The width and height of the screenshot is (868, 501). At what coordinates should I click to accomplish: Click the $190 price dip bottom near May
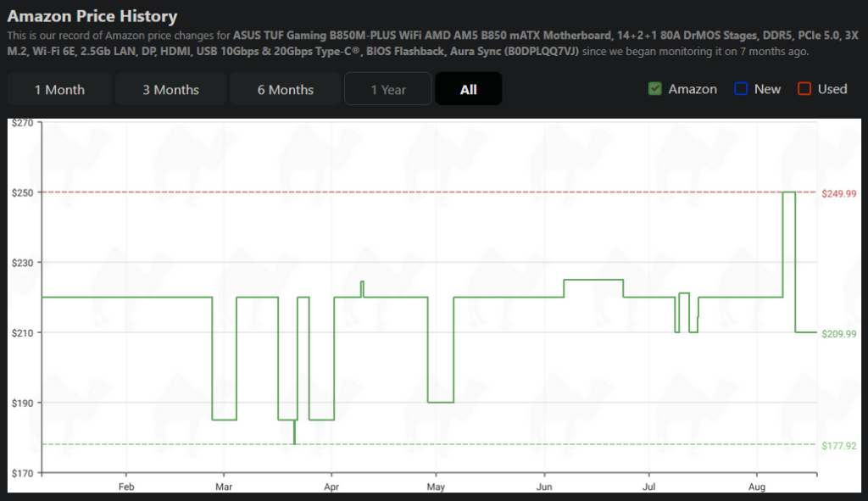click(441, 402)
